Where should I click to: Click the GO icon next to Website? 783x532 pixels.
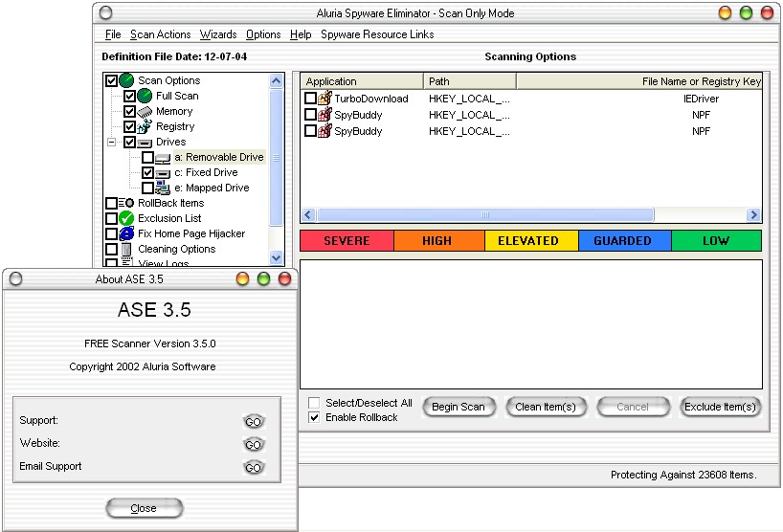pos(254,444)
